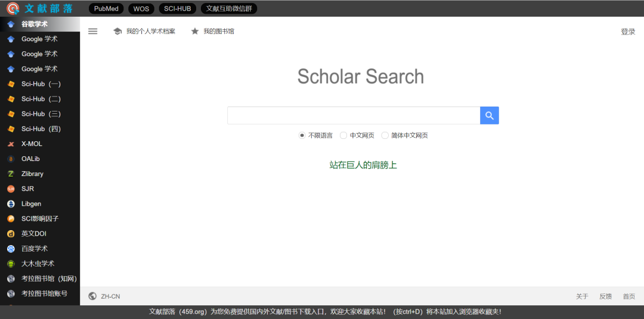Viewport: 644px width, 319px height.
Task: Click the OALib sidebar icon
Action: coord(11,159)
